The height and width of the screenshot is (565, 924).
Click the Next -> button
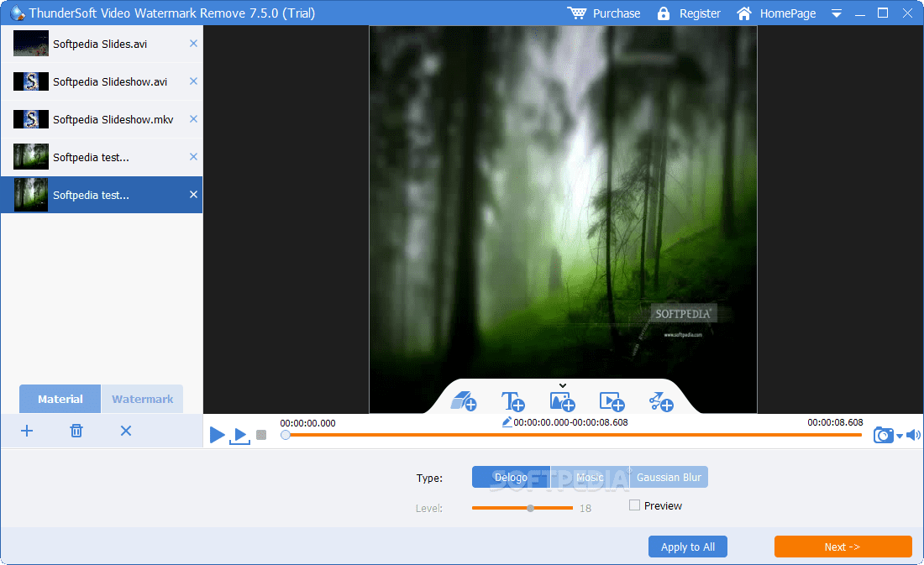tap(843, 547)
